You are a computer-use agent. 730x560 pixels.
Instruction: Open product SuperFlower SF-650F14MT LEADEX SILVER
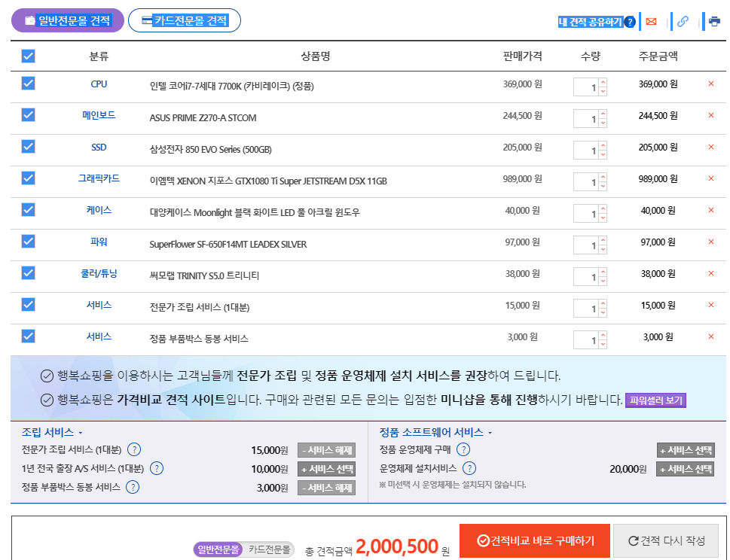point(228,244)
